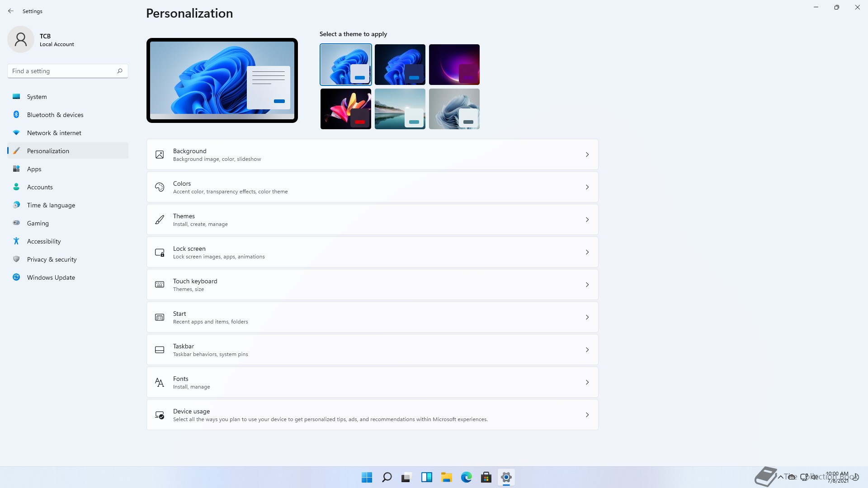Click the Background picture icon
The image size is (868, 488).
coord(160,155)
